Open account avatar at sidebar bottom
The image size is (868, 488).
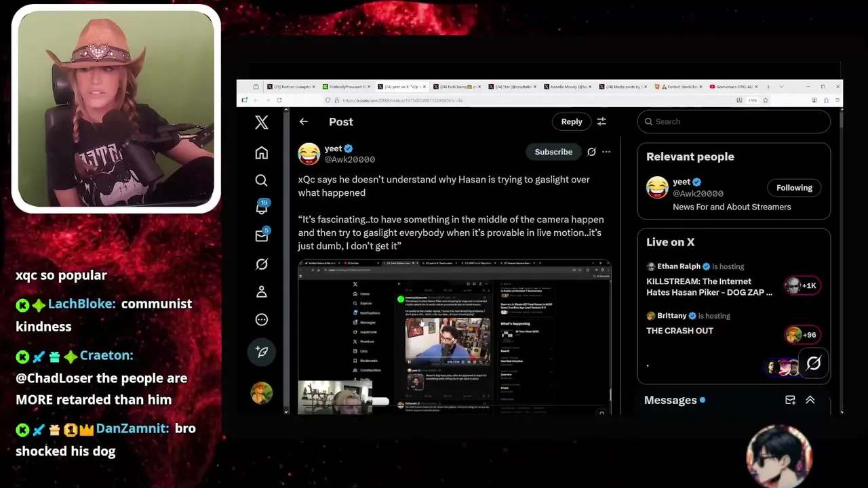[x=262, y=393]
